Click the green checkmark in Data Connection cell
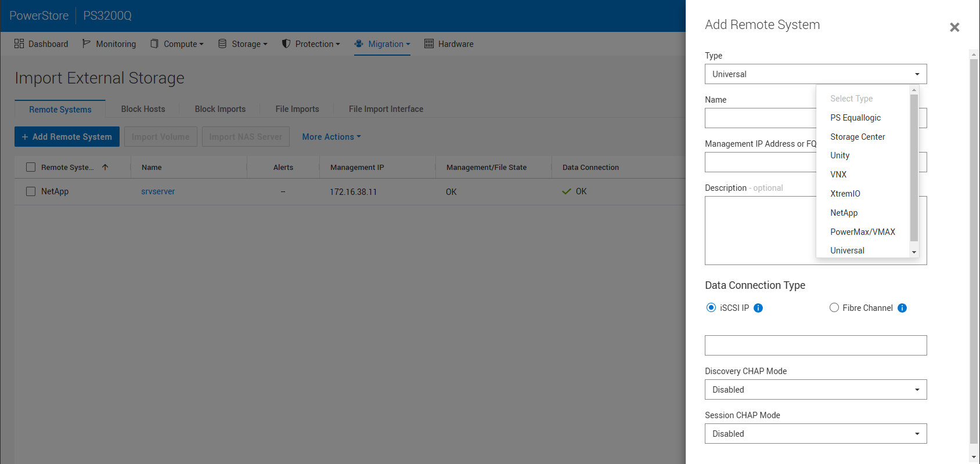 pos(567,191)
